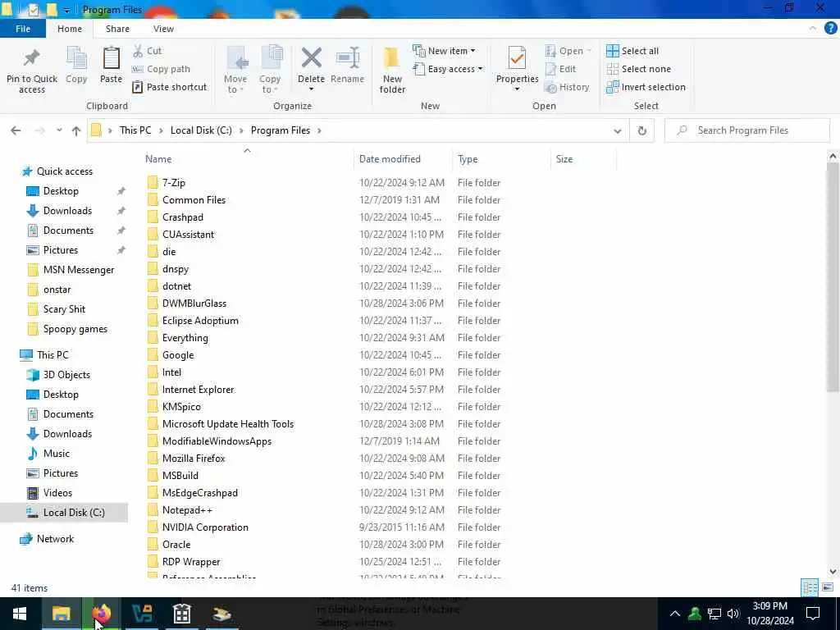Sort by the Type column header

tap(501, 159)
